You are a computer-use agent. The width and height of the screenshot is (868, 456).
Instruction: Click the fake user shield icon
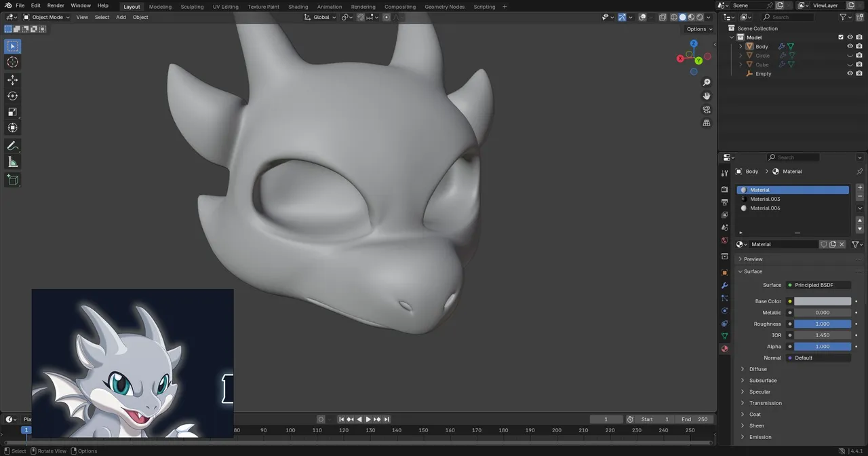click(823, 244)
